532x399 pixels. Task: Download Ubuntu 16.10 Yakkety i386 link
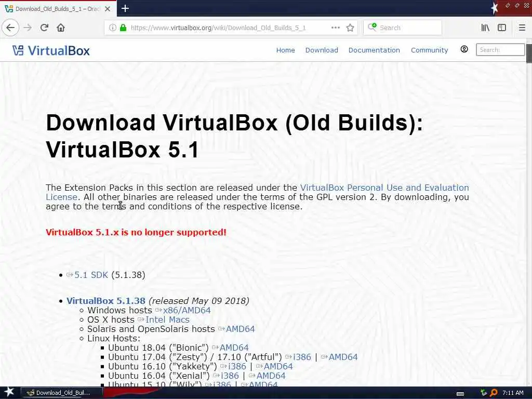[x=237, y=366]
